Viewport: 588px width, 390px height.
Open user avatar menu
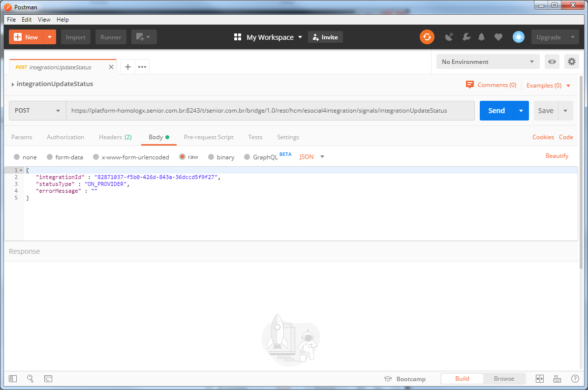tap(519, 37)
